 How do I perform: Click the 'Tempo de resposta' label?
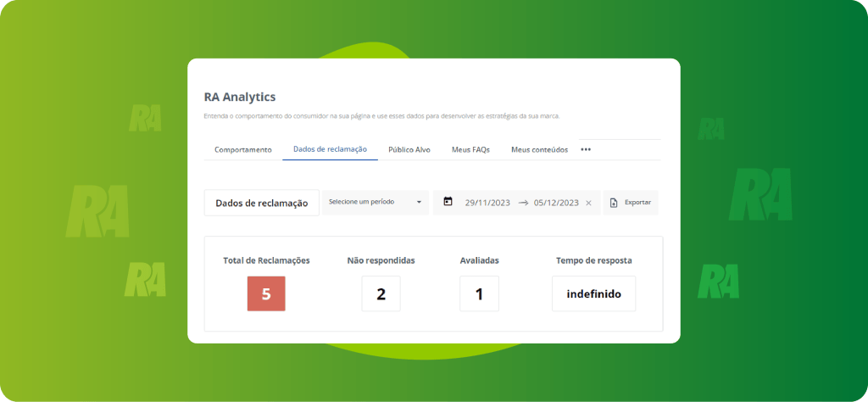click(x=594, y=260)
